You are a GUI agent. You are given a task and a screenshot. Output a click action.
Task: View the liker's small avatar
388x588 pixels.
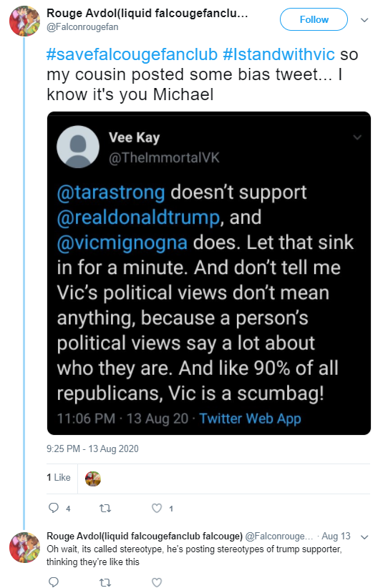(92, 479)
